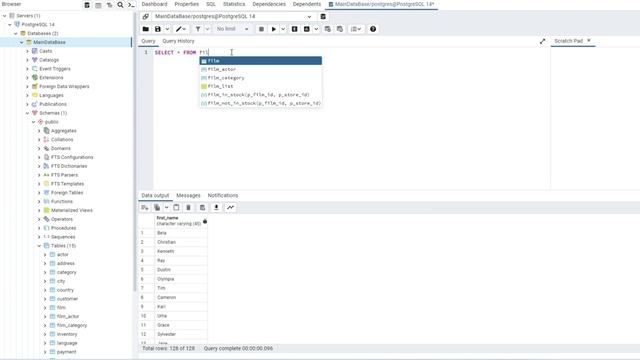Collapse the Schemas (1) tree node
The height and width of the screenshot is (360, 640).
(27, 113)
